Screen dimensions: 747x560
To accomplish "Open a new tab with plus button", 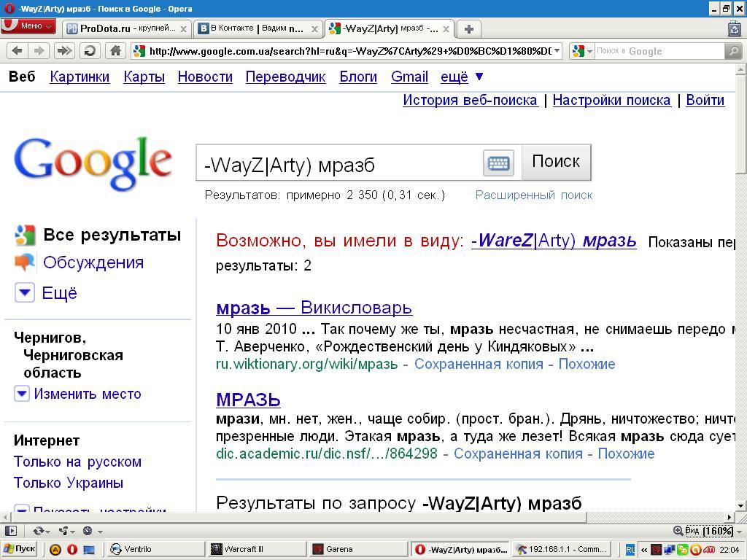I will pyautogui.click(x=469, y=29).
